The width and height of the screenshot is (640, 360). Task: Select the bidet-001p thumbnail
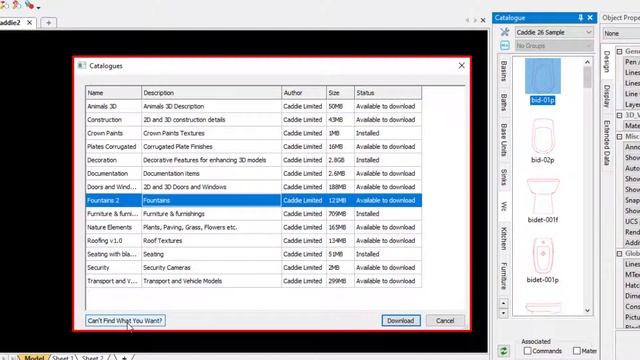tap(542, 260)
